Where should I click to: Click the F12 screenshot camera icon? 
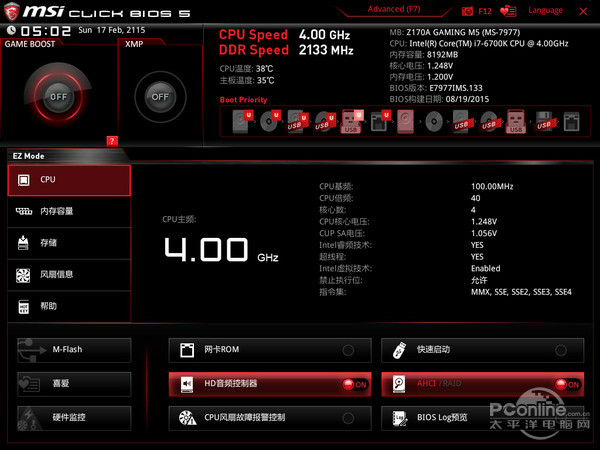(467, 11)
